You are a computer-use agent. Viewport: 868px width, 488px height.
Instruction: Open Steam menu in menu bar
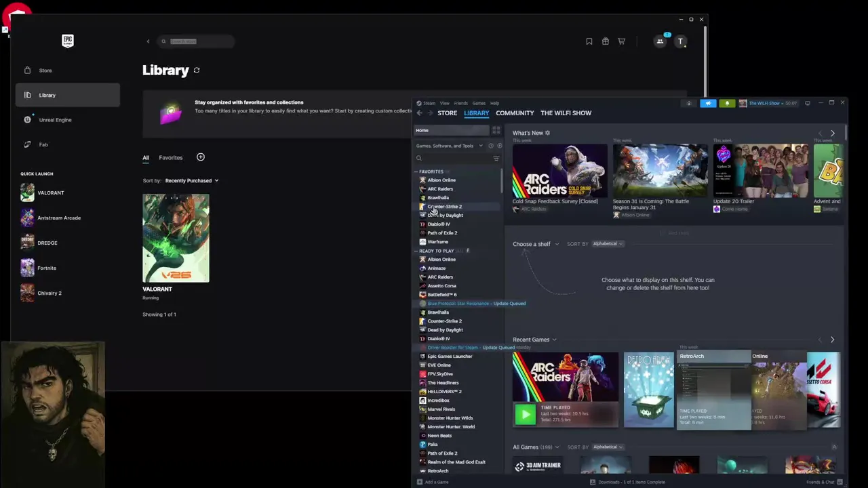pos(429,103)
